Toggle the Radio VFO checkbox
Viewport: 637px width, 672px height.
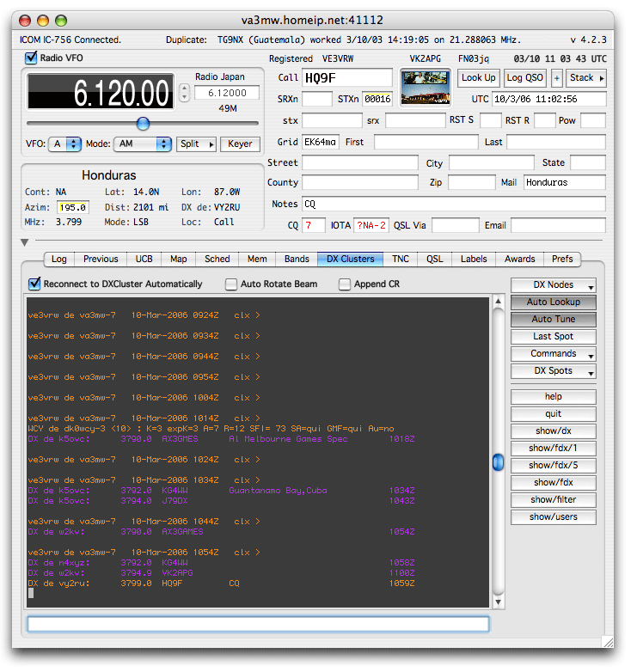click(32, 58)
